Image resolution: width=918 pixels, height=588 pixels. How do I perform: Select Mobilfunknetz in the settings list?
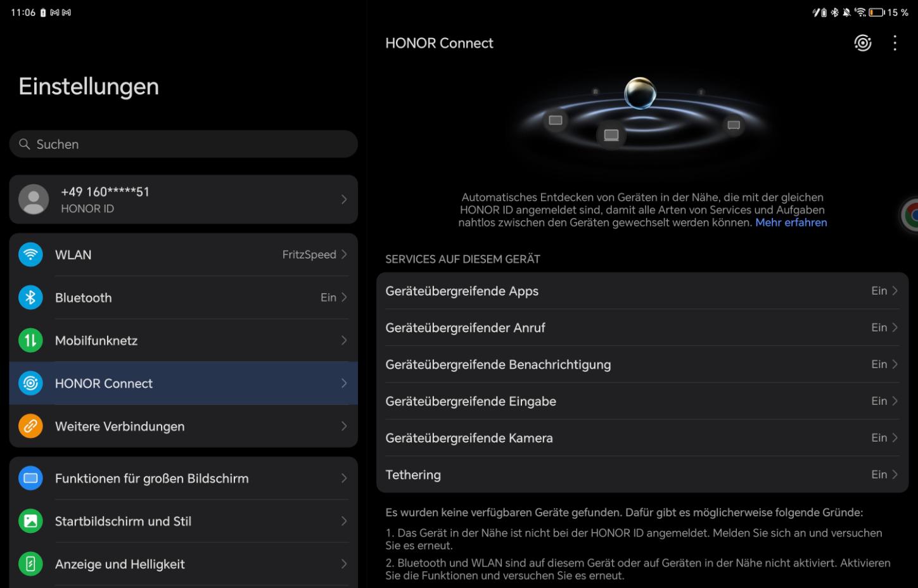[184, 340]
